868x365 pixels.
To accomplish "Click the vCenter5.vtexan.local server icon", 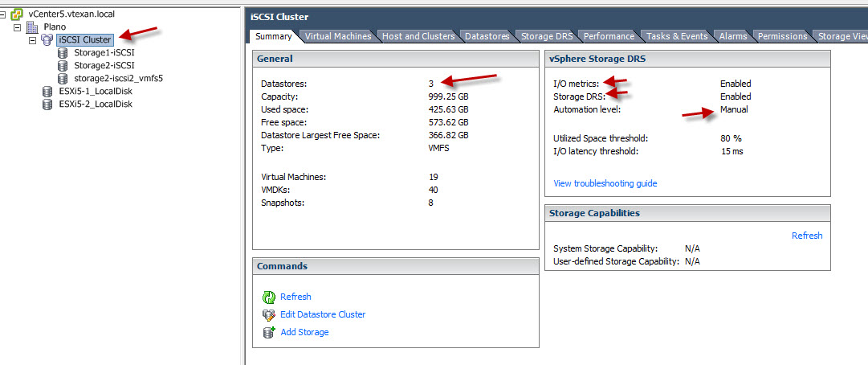I will coord(16,14).
